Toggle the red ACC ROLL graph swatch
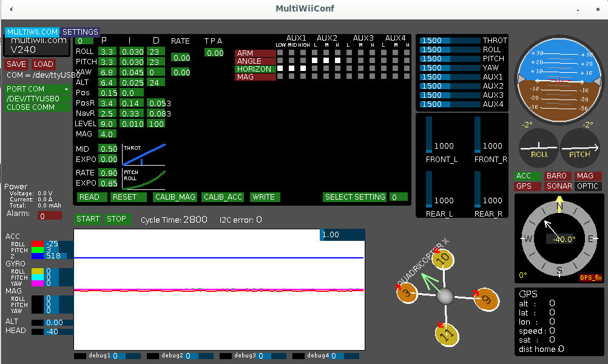Screen dimensions: 608x364 [38, 244]
